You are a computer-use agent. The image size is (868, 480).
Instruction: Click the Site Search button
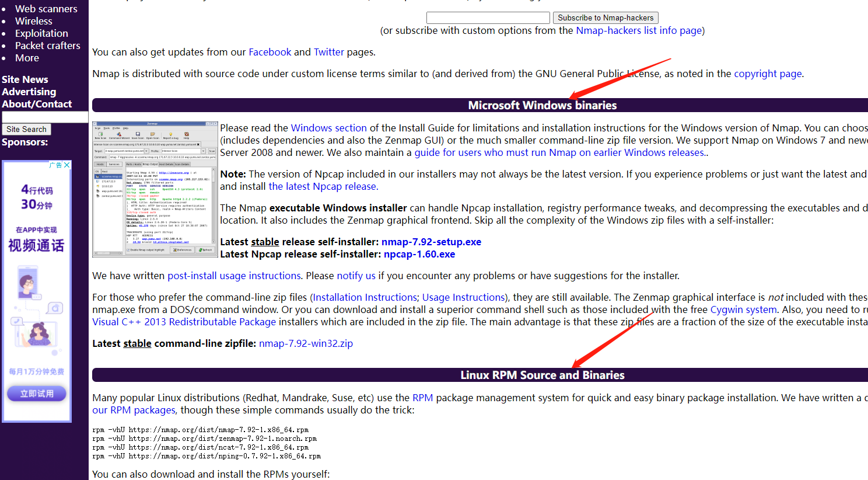click(26, 129)
